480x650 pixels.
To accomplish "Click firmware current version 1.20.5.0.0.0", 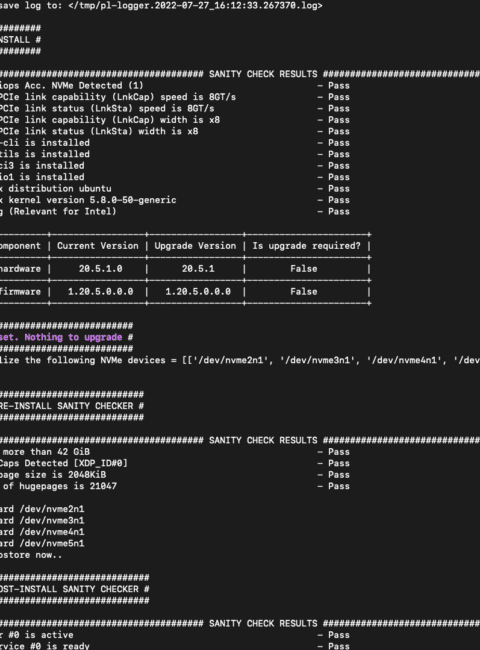I will pyautogui.click(x=101, y=291).
